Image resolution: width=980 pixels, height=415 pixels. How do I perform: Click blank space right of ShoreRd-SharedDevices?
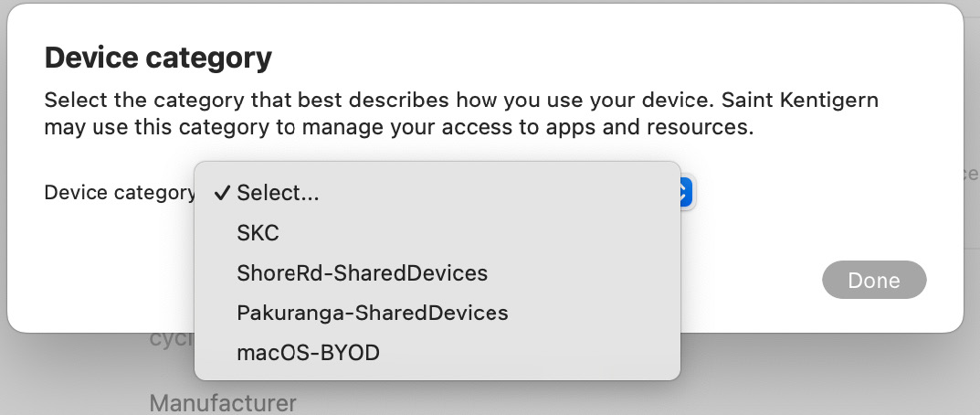coord(581,273)
